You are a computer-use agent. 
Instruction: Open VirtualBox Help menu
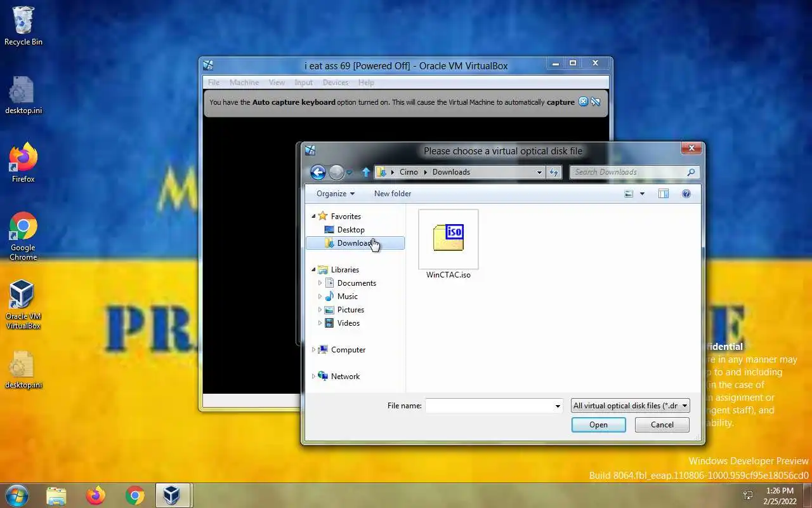(x=366, y=83)
